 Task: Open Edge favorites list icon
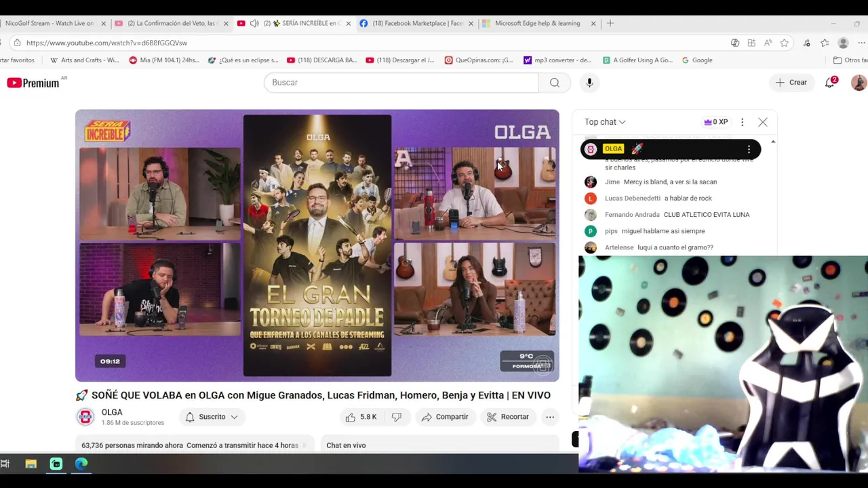click(825, 43)
